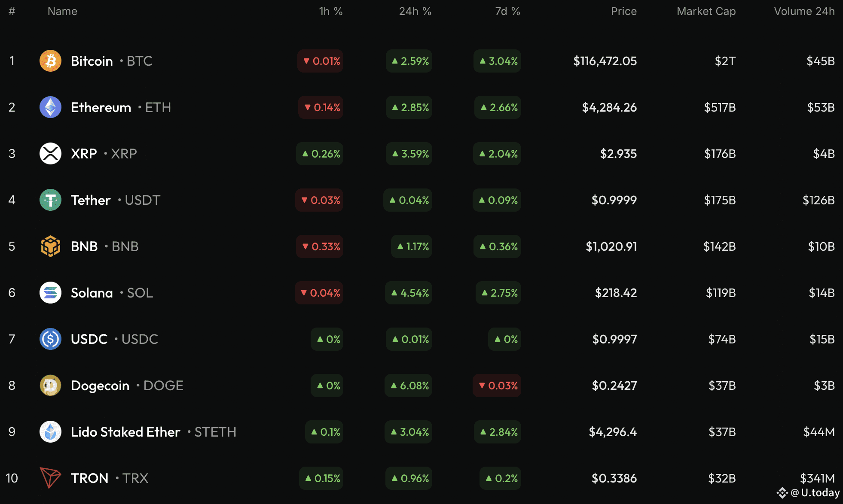Screen dimensions: 843x504
Task: Select the Tether coin icon
Action: 50,200
